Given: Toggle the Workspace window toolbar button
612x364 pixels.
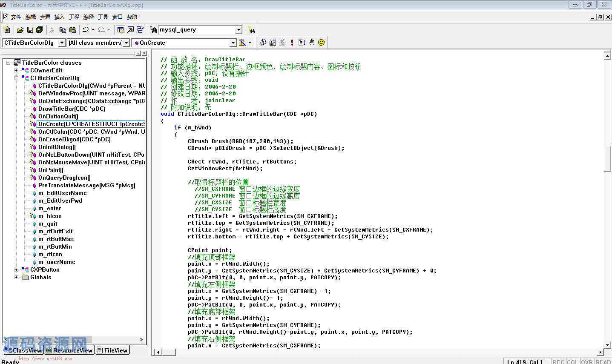Looking at the screenshot, I should (x=121, y=30).
